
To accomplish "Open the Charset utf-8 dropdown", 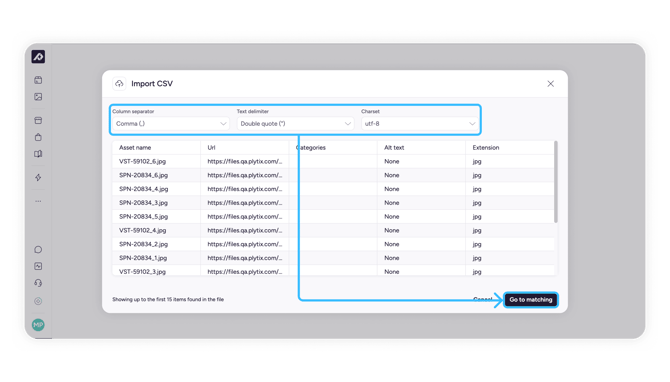I will [420, 123].
